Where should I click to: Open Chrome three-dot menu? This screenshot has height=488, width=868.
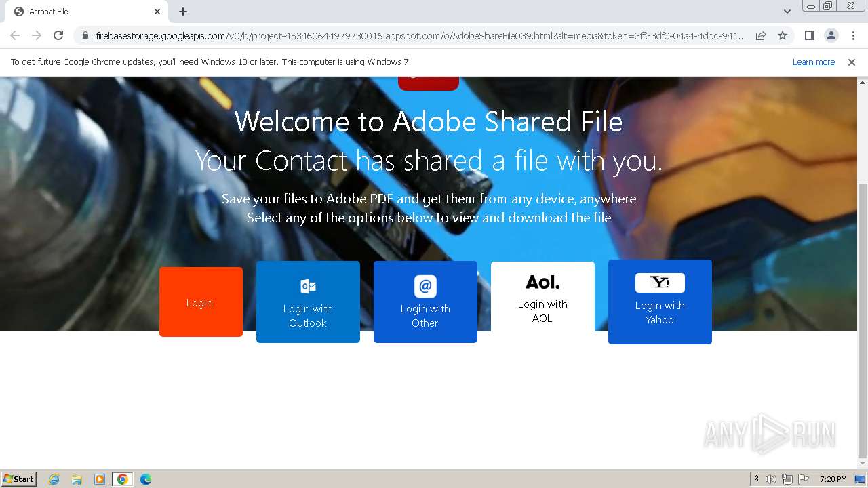853,35
